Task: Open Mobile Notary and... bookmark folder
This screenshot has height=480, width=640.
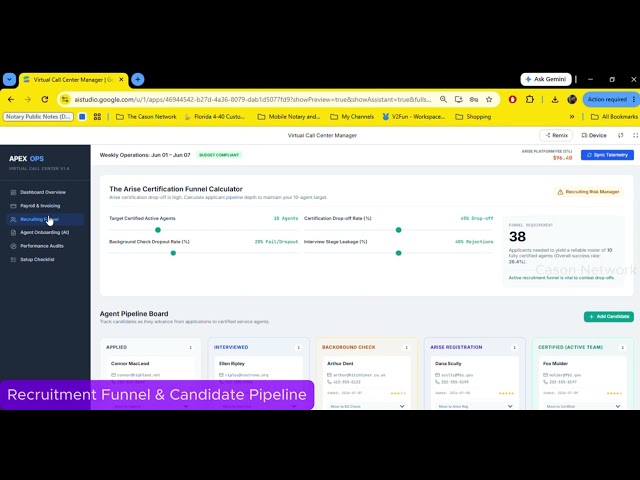Action: [289, 117]
